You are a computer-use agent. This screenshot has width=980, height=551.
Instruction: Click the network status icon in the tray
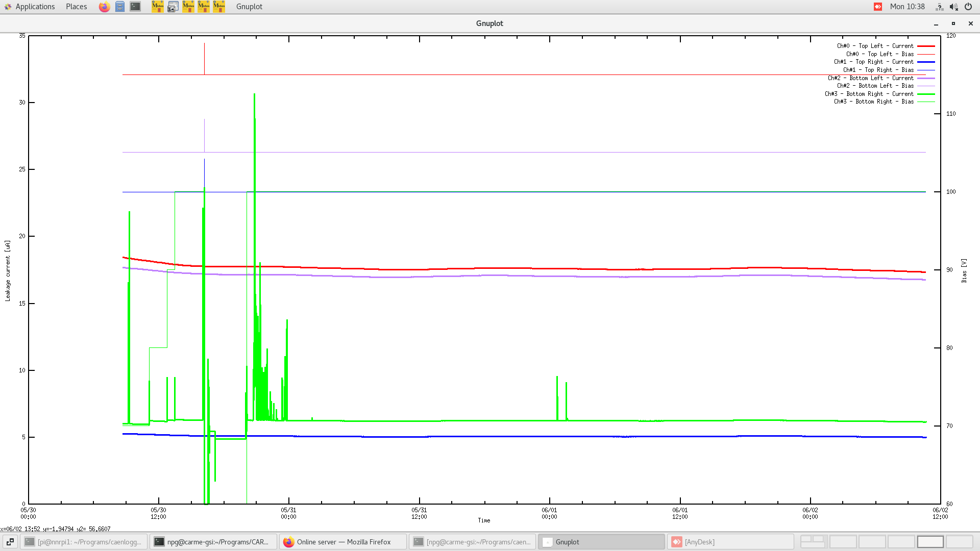939,7
